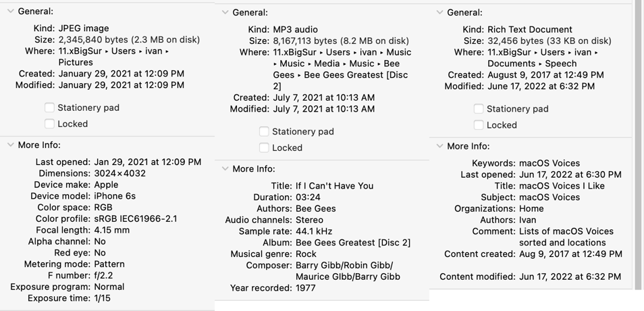Lock the Rich Text Document
This screenshot has width=644, height=311.
point(479,125)
